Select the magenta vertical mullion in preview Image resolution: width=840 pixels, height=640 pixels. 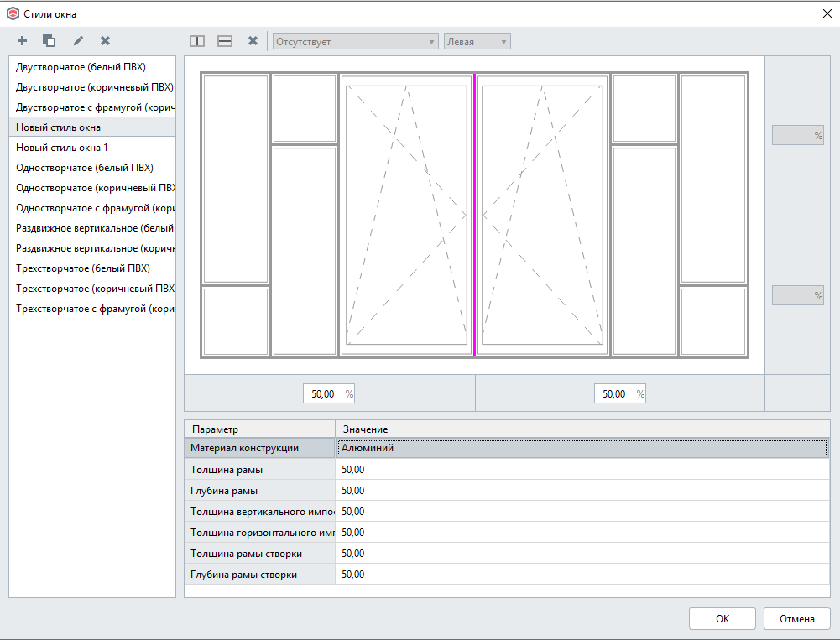click(475, 216)
